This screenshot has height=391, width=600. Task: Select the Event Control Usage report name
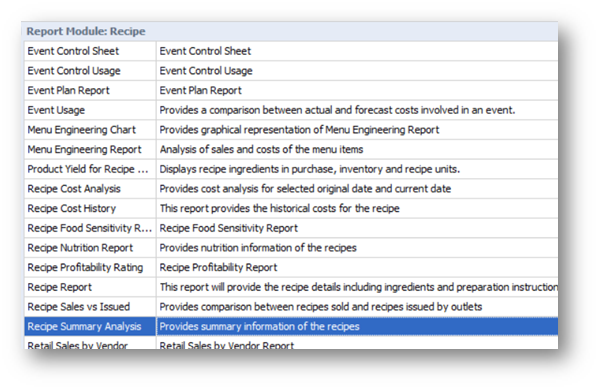[74, 71]
